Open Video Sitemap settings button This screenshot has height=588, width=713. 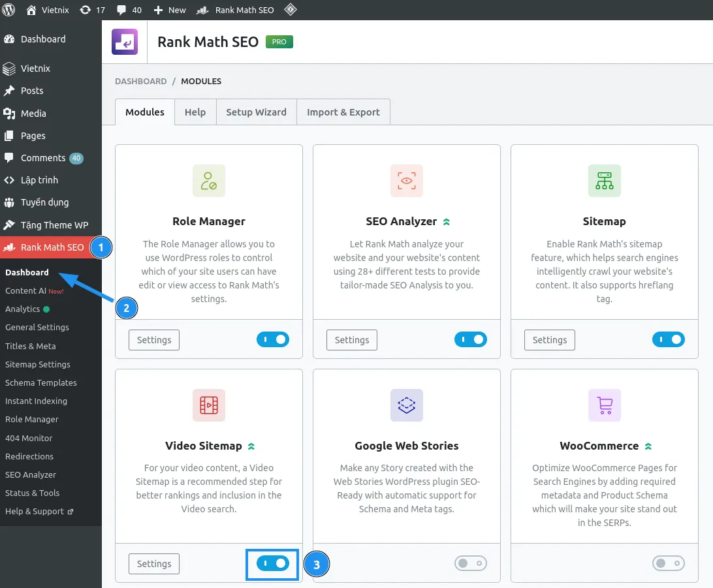[154, 564]
